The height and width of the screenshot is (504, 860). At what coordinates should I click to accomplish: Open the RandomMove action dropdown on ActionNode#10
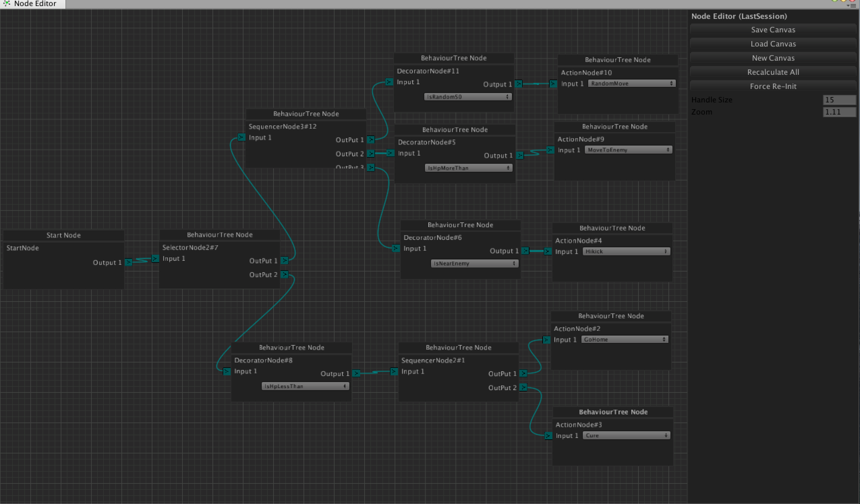pyautogui.click(x=631, y=83)
